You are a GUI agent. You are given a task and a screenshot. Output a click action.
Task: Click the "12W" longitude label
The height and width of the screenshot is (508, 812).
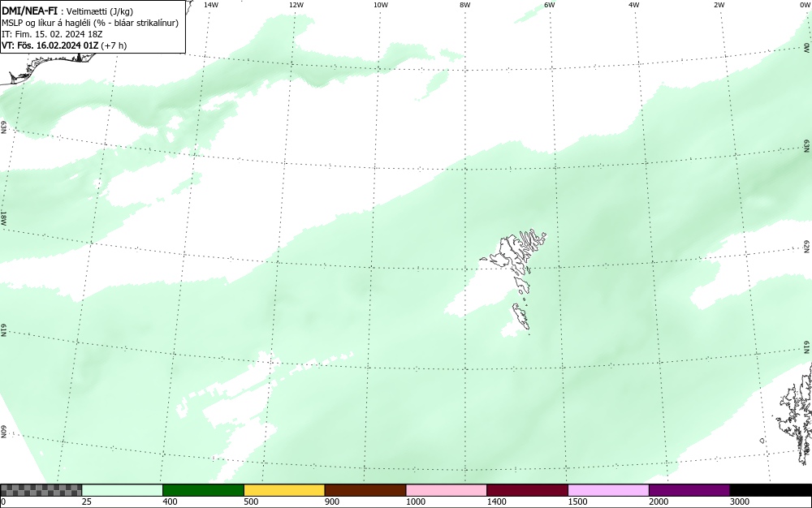[296, 5]
